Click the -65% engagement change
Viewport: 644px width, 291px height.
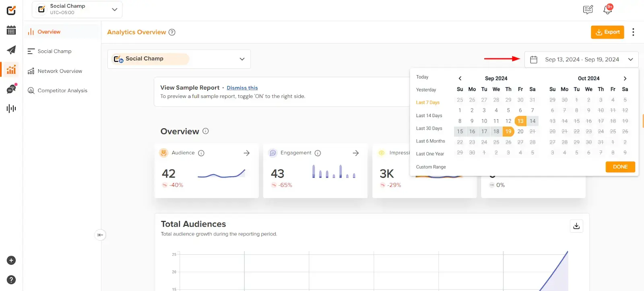click(x=285, y=185)
